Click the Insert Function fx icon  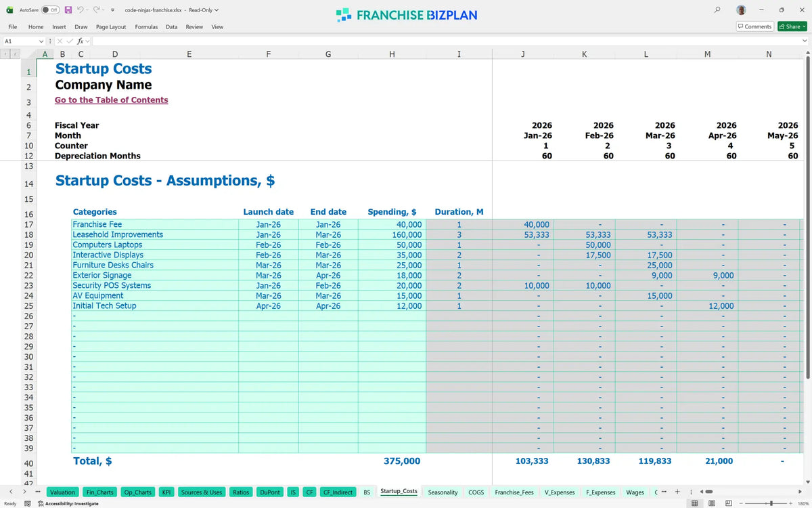pos(81,41)
